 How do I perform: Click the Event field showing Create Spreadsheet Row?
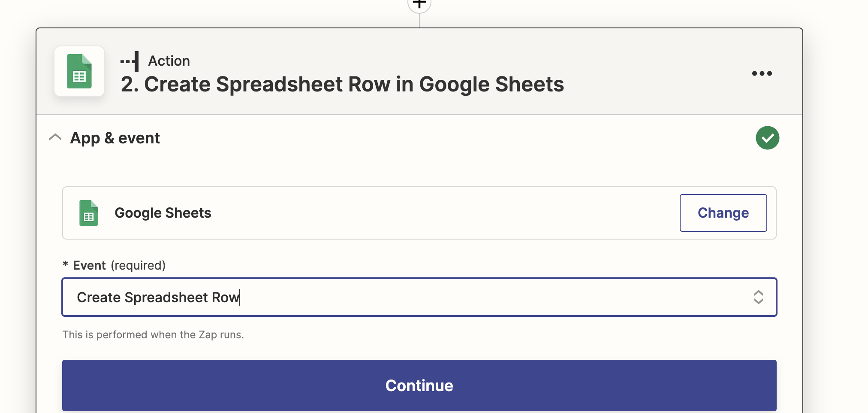coord(386,297)
